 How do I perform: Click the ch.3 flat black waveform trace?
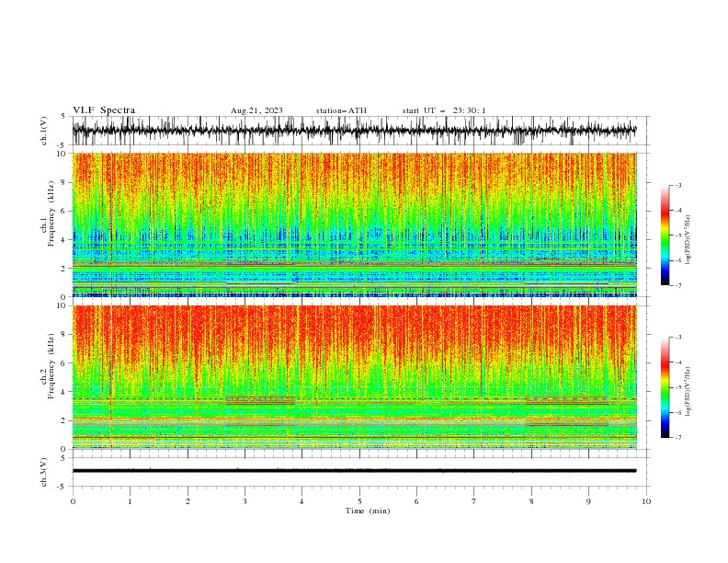(x=354, y=471)
